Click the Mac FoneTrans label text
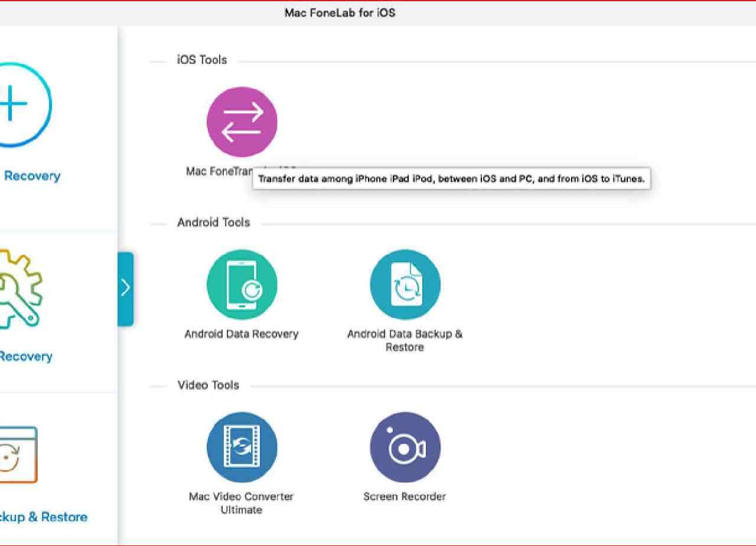 pos(219,171)
